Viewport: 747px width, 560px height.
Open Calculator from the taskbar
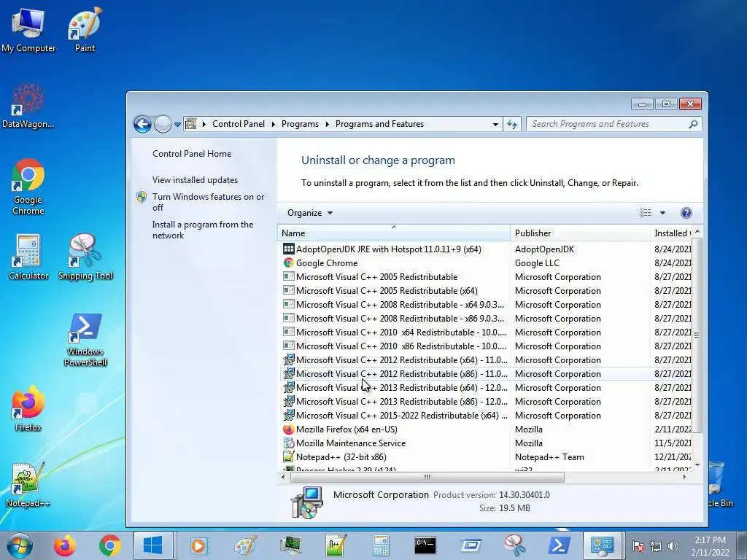click(x=381, y=545)
